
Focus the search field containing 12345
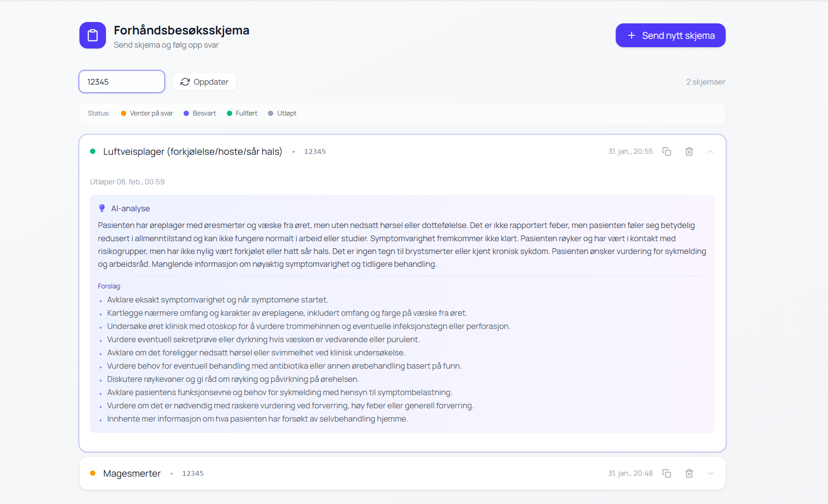tap(122, 82)
